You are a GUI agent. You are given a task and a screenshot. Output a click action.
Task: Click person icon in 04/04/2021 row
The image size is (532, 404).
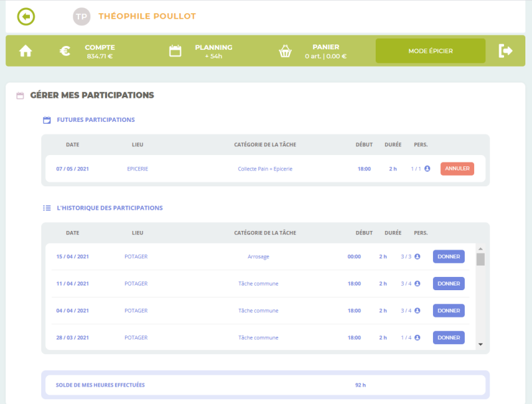pos(418,311)
